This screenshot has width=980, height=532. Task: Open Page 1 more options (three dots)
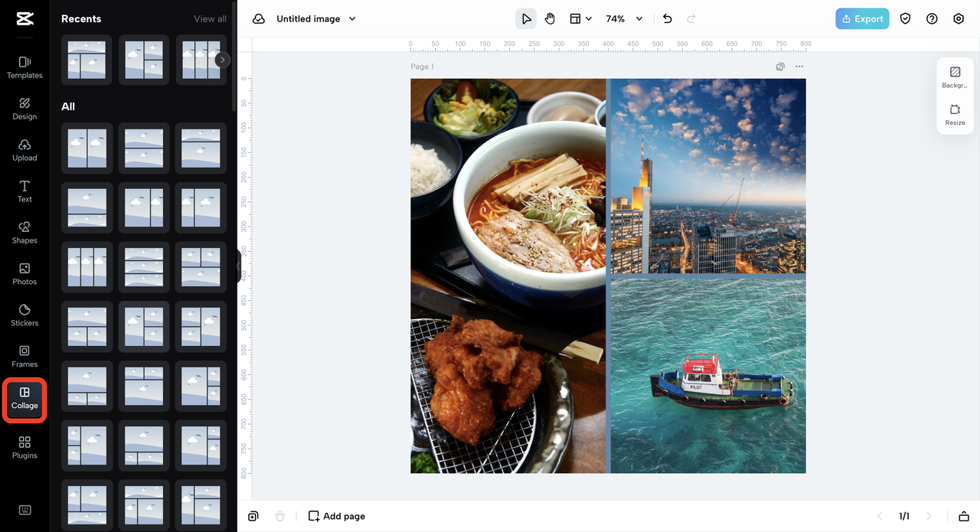pyautogui.click(x=799, y=67)
